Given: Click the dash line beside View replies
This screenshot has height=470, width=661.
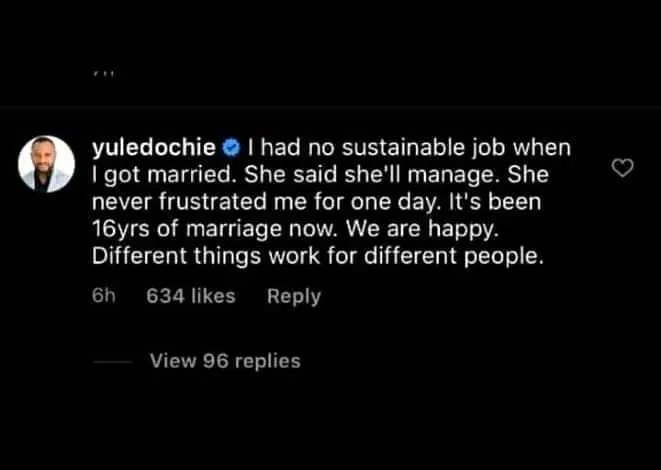Looking at the screenshot, I should [111, 361].
